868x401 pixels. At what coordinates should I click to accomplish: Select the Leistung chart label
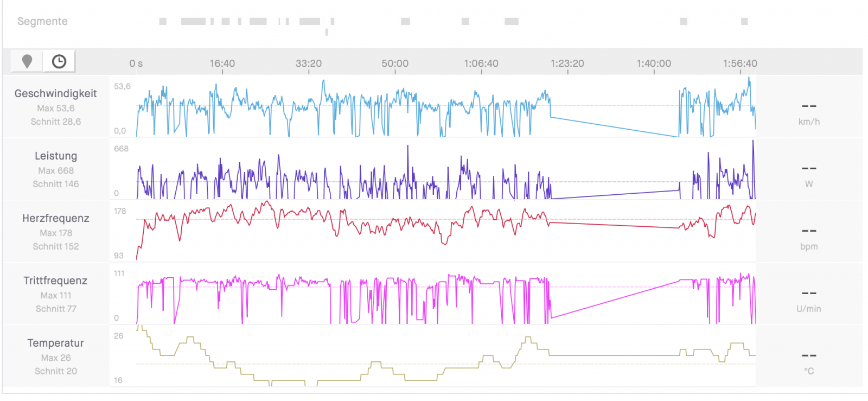[56, 156]
